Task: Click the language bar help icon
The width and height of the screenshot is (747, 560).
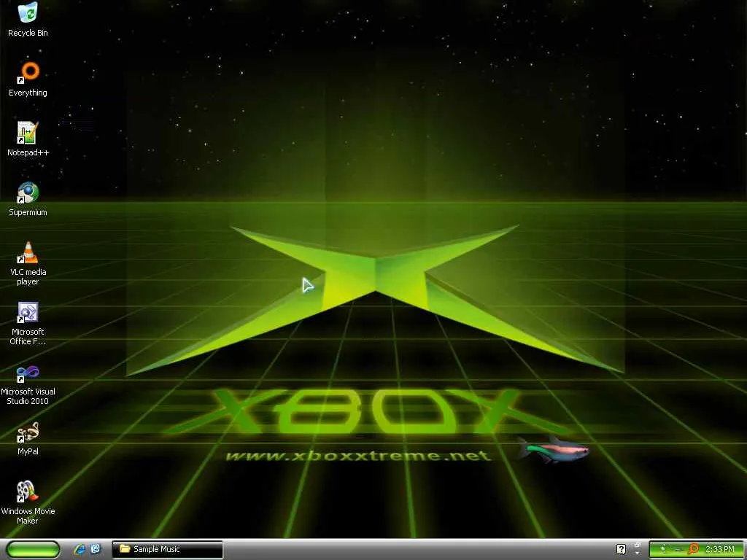Action: 621,549
